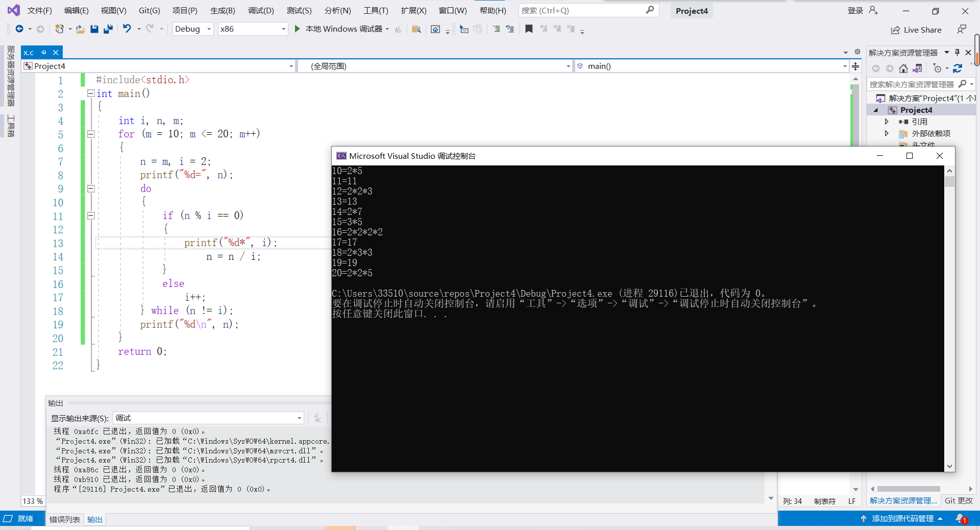
Task: Click the 133 % zoom level box
Action: pos(33,501)
